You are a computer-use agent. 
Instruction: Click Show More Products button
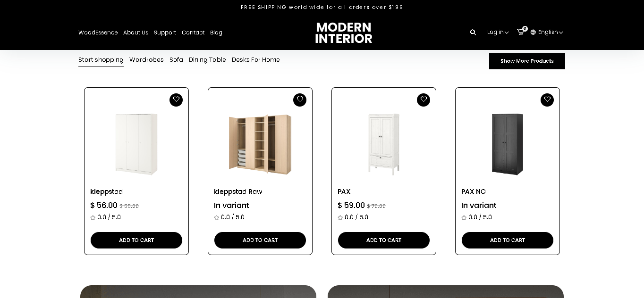(x=527, y=61)
